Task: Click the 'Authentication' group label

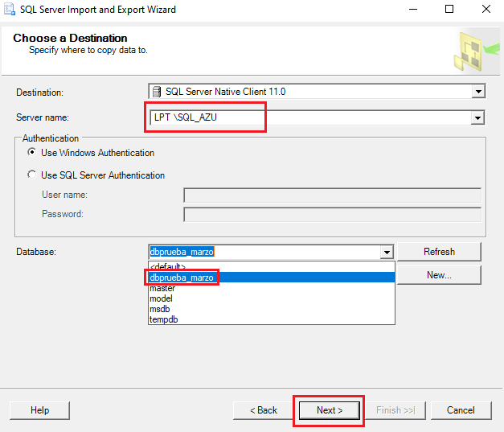Action: click(x=51, y=138)
